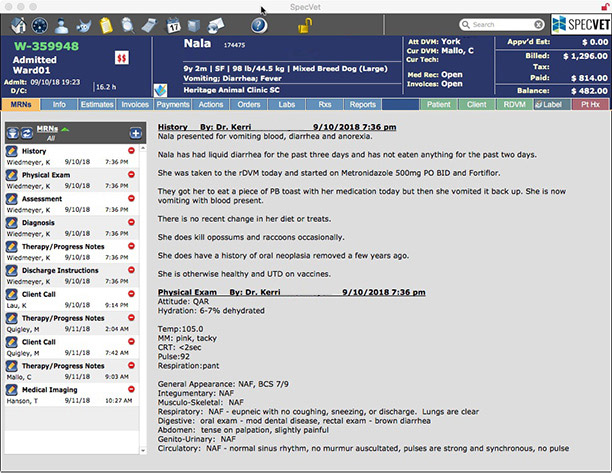Toggle MRNs sort order green arrow
Viewport: 612px width, 473px height.
65,129
